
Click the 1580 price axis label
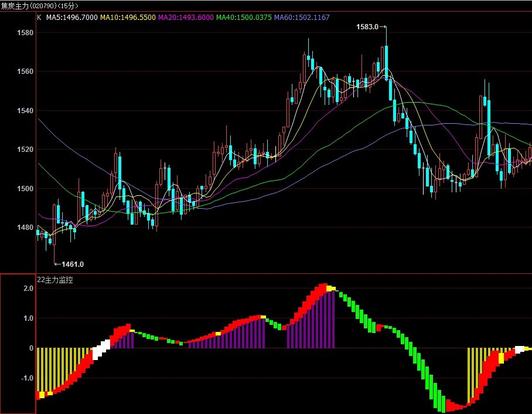point(25,33)
